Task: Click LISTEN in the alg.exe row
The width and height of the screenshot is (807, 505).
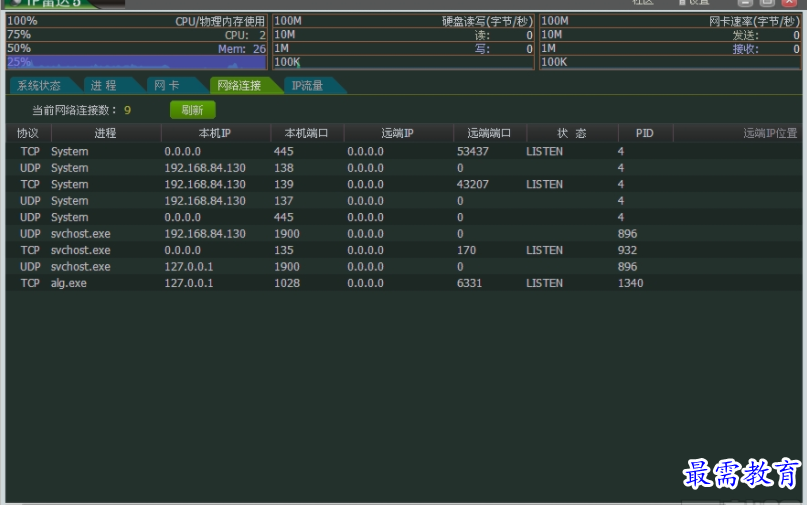Action: (545, 283)
